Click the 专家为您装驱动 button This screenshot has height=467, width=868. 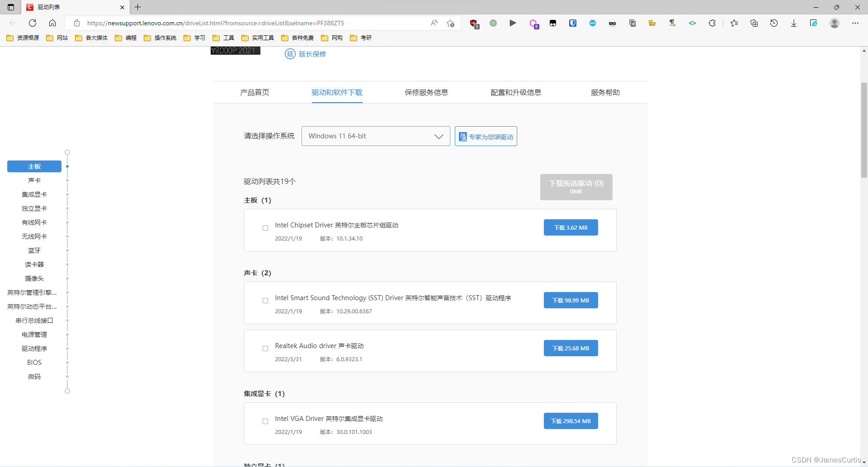pyautogui.click(x=486, y=136)
